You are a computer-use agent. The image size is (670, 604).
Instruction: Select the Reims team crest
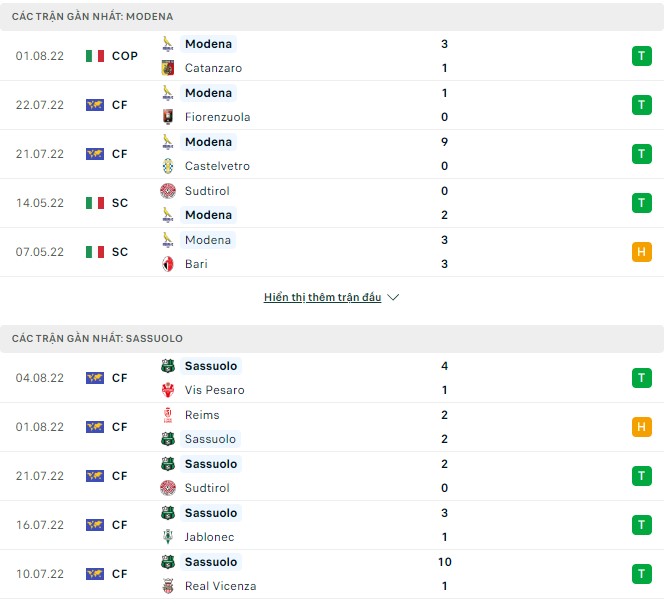168,415
